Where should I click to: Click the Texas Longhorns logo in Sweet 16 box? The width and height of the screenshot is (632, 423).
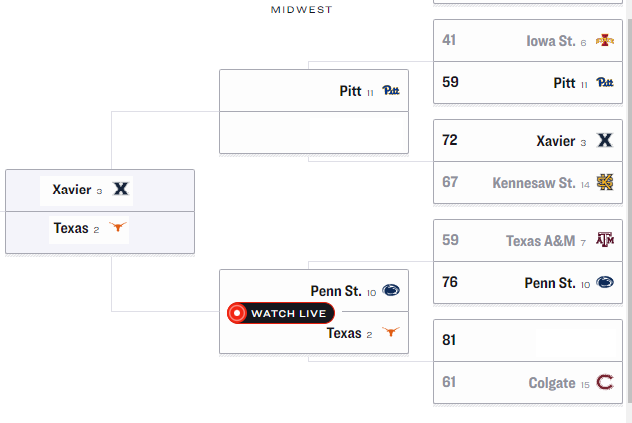tap(119, 228)
